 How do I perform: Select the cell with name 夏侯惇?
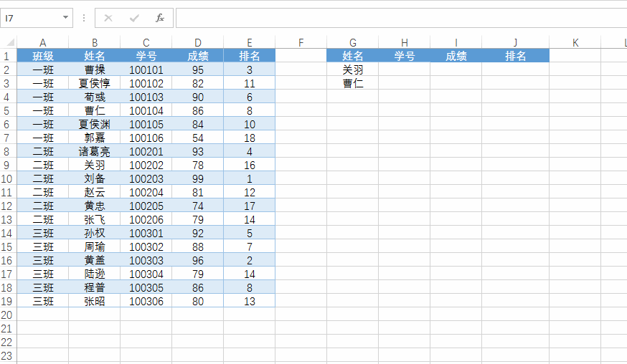[x=95, y=83]
